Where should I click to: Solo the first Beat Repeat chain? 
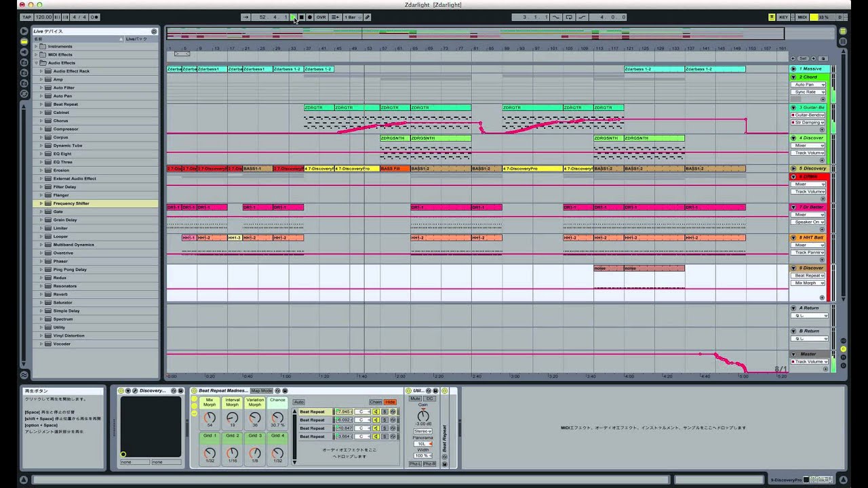coord(384,411)
